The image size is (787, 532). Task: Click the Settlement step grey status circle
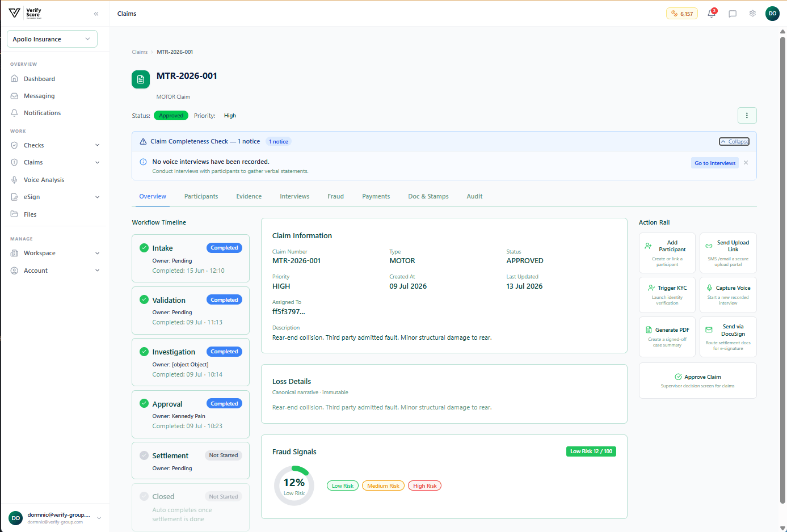pyautogui.click(x=144, y=455)
